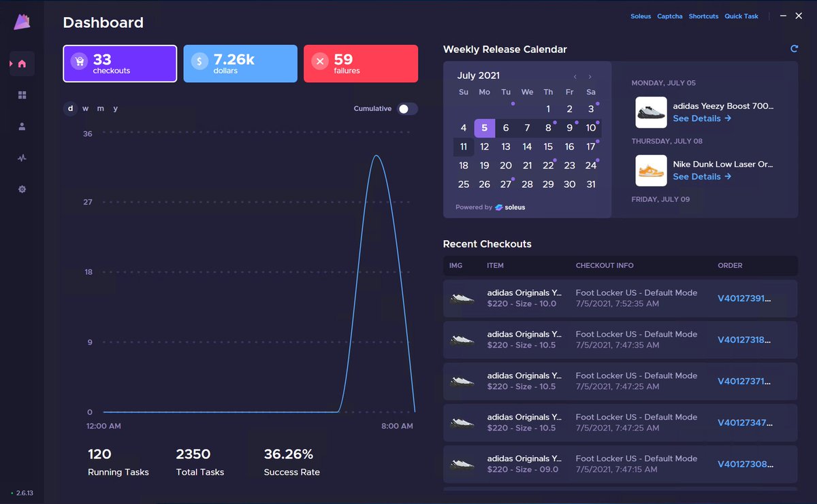
Task: Select July 17 in the calendar
Action: (x=591, y=147)
